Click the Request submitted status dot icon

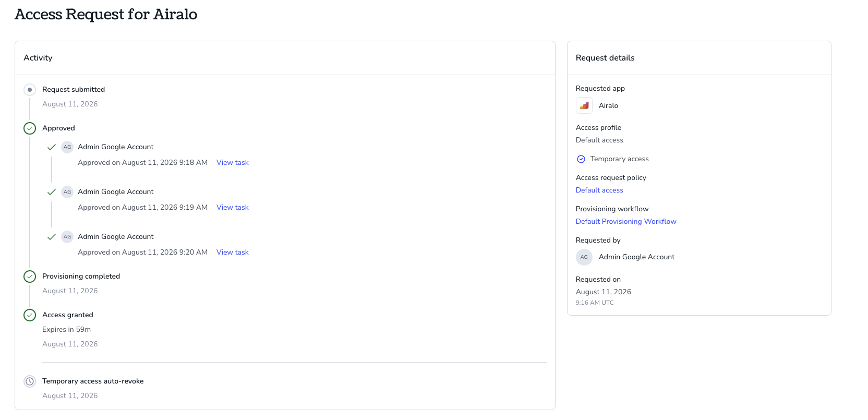coord(30,90)
